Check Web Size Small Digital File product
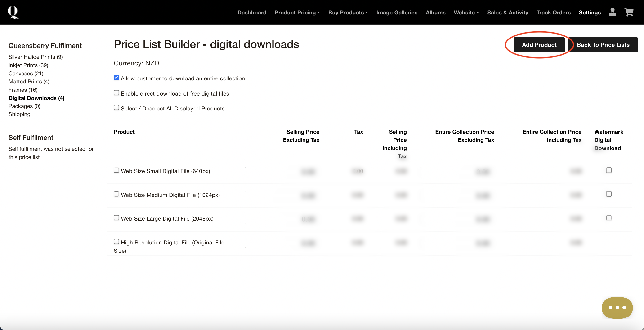 coord(116,170)
